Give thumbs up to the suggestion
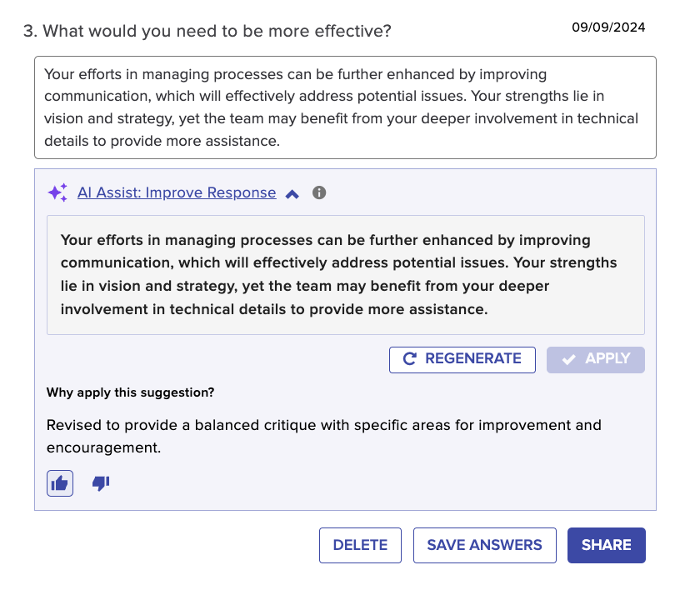 coord(60,483)
